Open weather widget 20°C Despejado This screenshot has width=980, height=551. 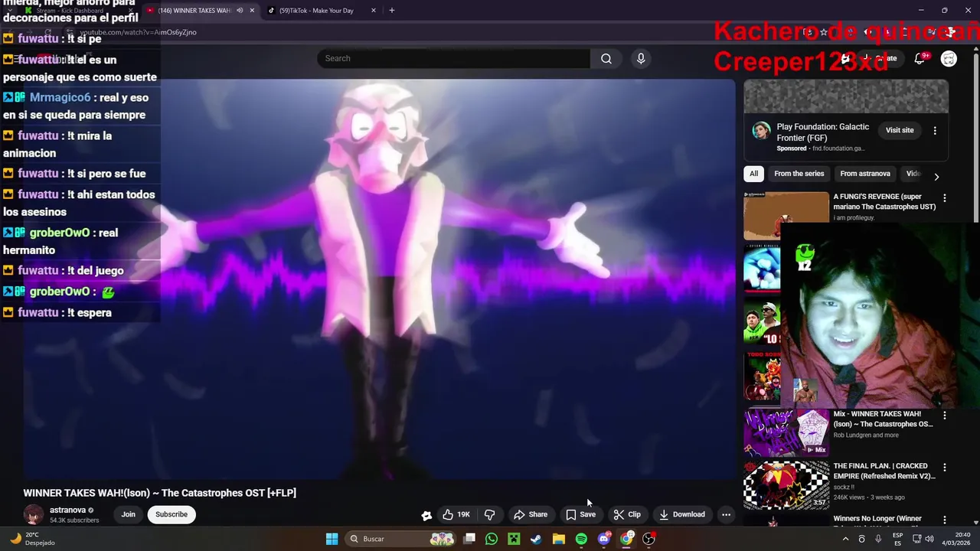(34, 539)
